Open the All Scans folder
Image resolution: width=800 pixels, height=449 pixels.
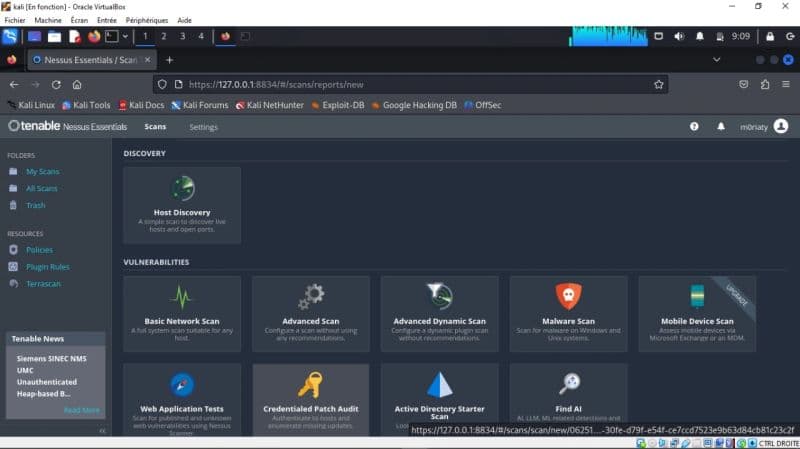42,188
